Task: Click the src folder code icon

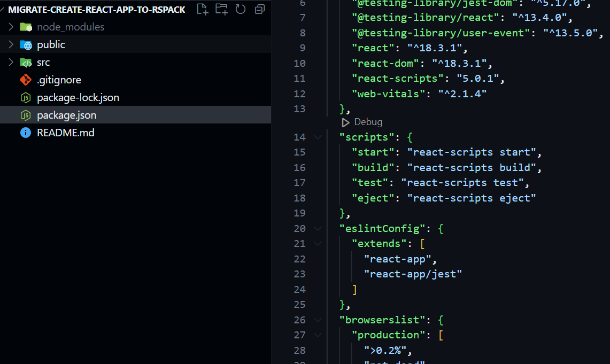Action: tap(26, 62)
